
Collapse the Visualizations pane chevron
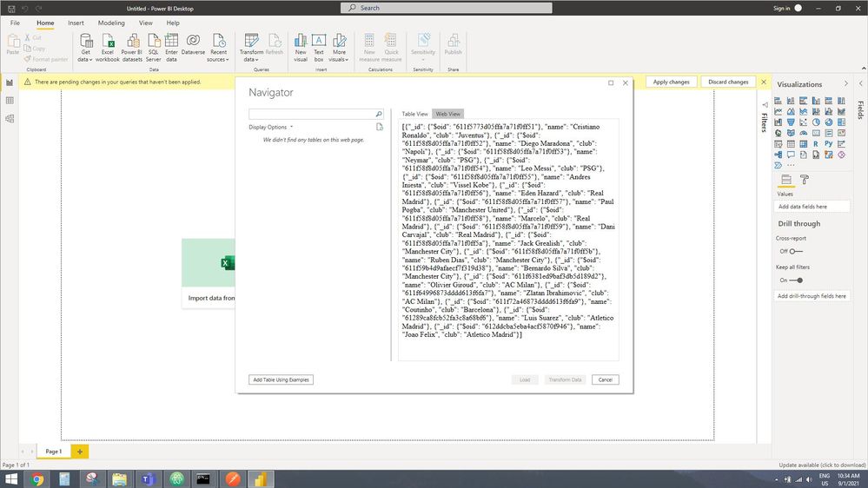pyautogui.click(x=846, y=83)
